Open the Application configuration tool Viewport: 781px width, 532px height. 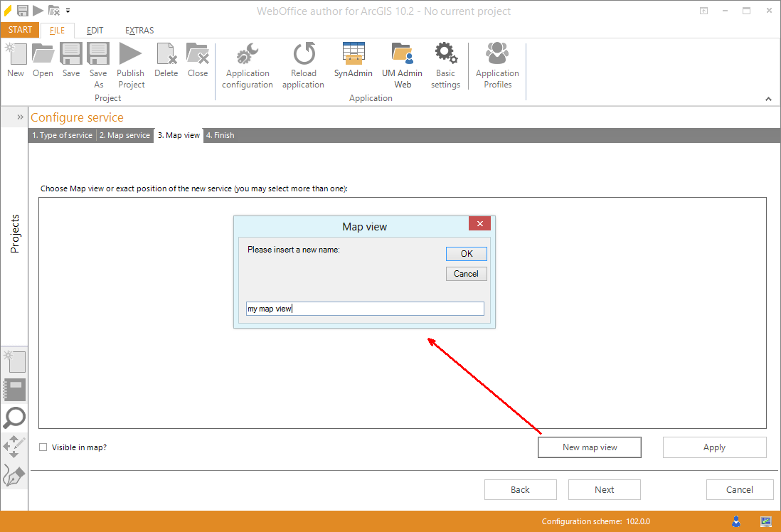(247, 64)
